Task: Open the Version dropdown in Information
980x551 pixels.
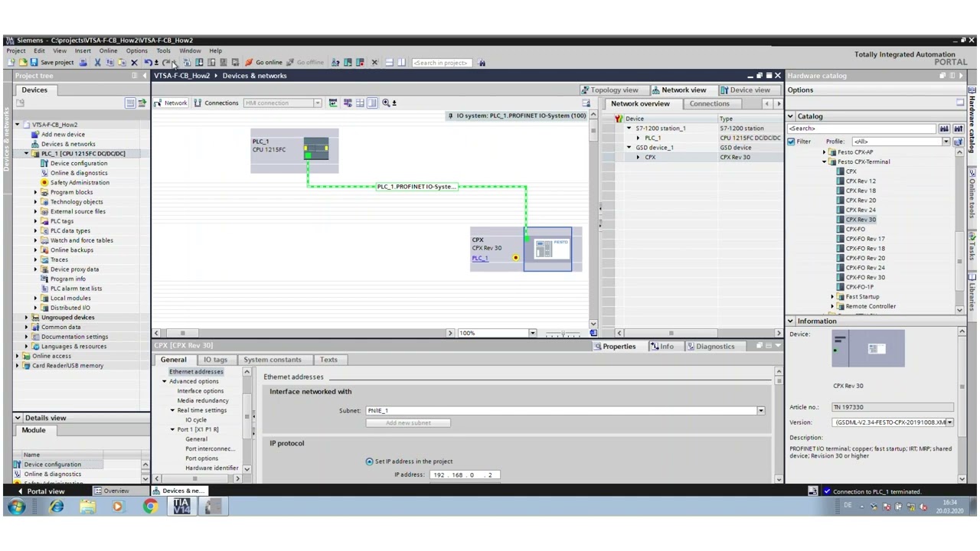Action: (x=950, y=422)
